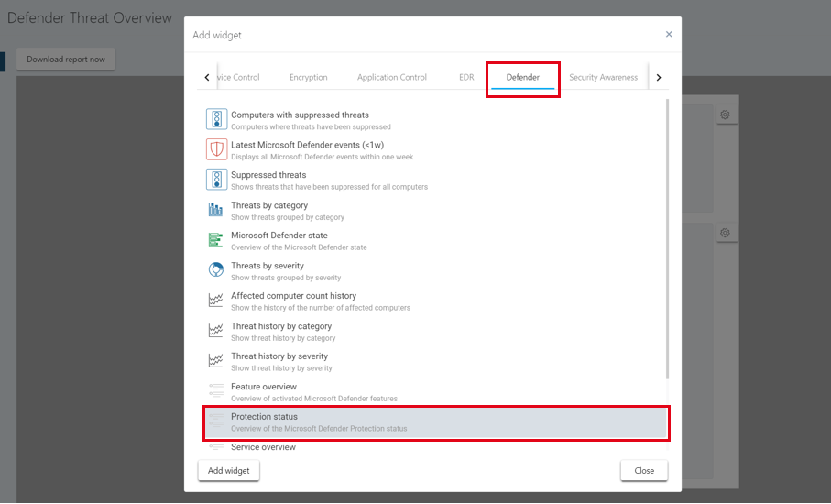Viewport: 831px width, 504px height.
Task: Open the upper gear settings icon behind the dialog
Action: pyautogui.click(x=725, y=115)
